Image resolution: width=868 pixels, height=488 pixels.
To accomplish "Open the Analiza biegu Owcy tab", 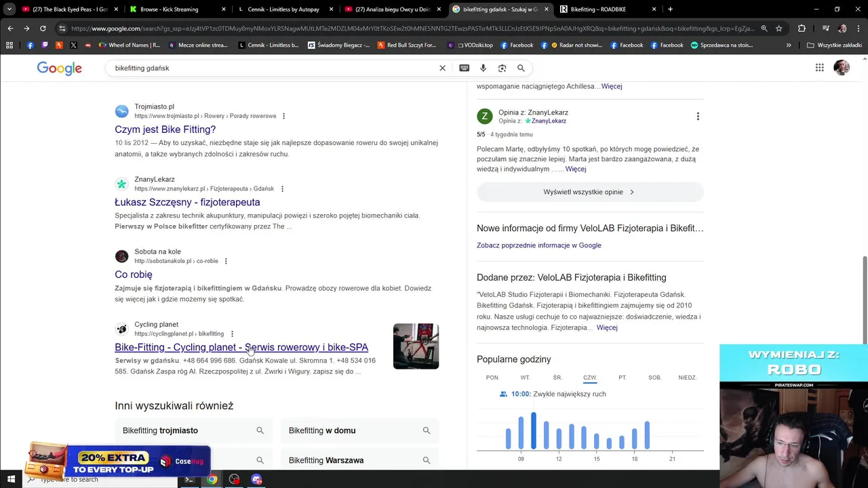I will (393, 9).
